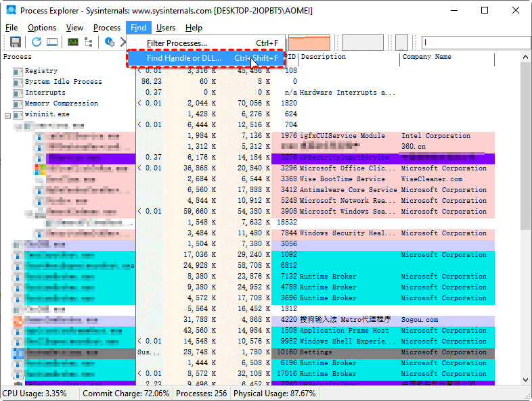532x401 pixels.
Task: Open the Help menu
Action: [x=194, y=28]
